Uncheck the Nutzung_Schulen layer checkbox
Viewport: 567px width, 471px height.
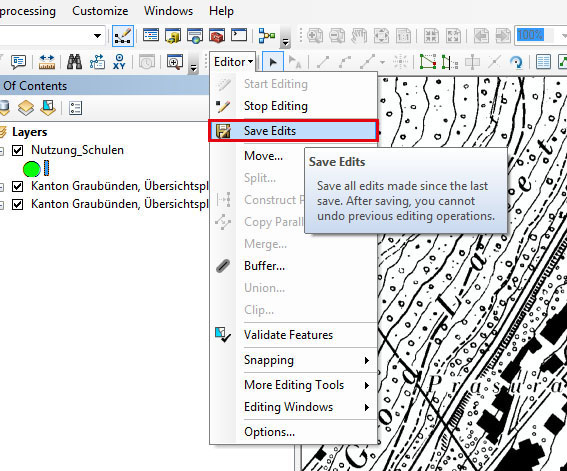[17, 150]
